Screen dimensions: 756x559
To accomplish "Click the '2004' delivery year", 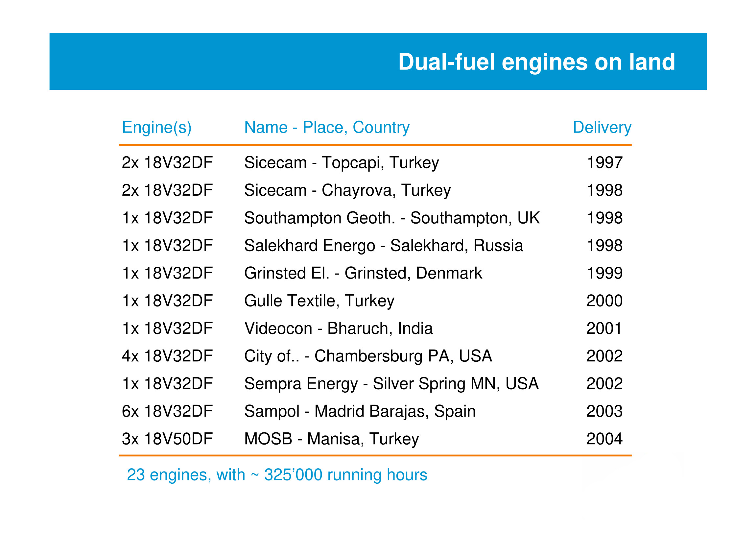I will (x=604, y=439).
